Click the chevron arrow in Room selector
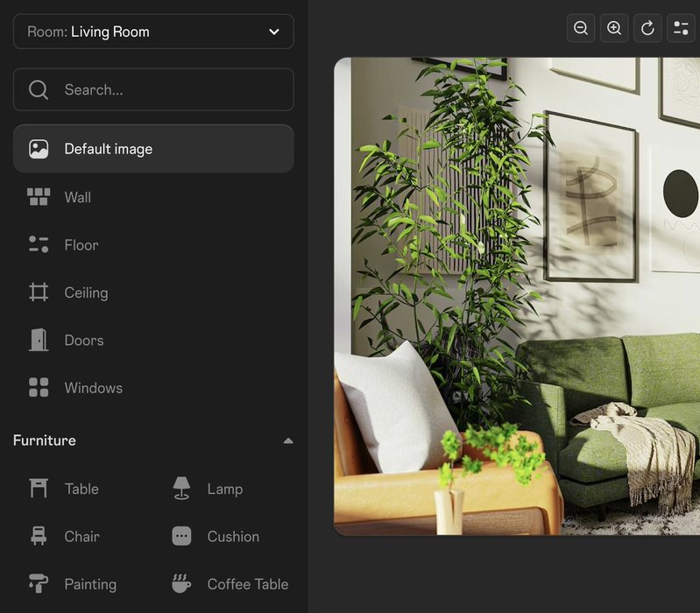The image size is (700, 613). pos(274,32)
